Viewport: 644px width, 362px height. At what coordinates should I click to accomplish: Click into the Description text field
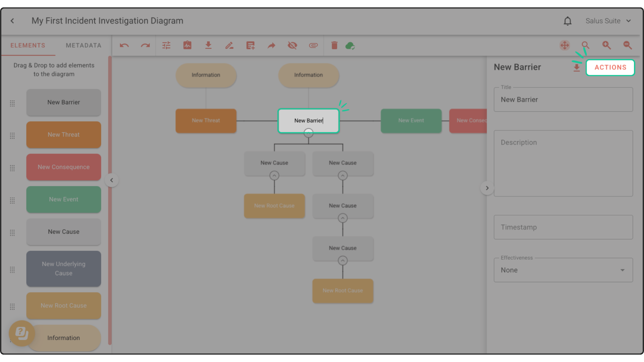[563, 164]
